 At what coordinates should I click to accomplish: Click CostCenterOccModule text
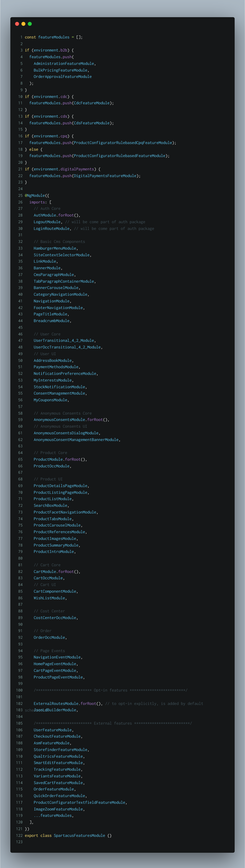(55, 618)
